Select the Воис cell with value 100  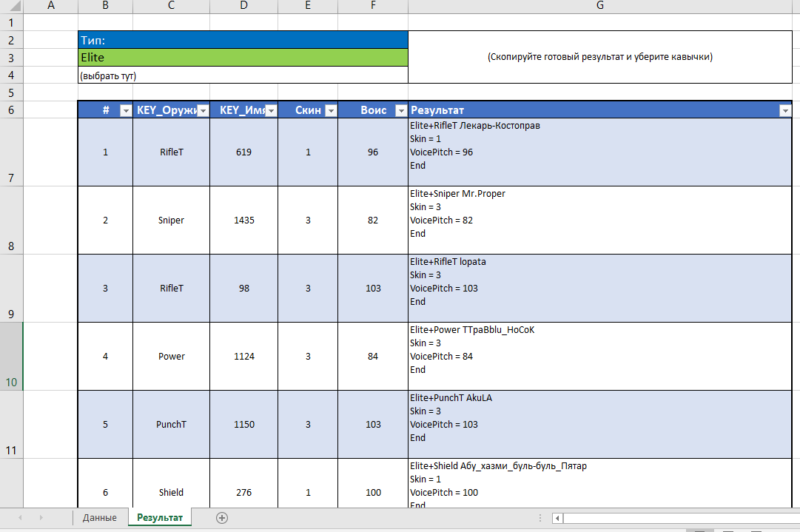pyautogui.click(x=373, y=484)
